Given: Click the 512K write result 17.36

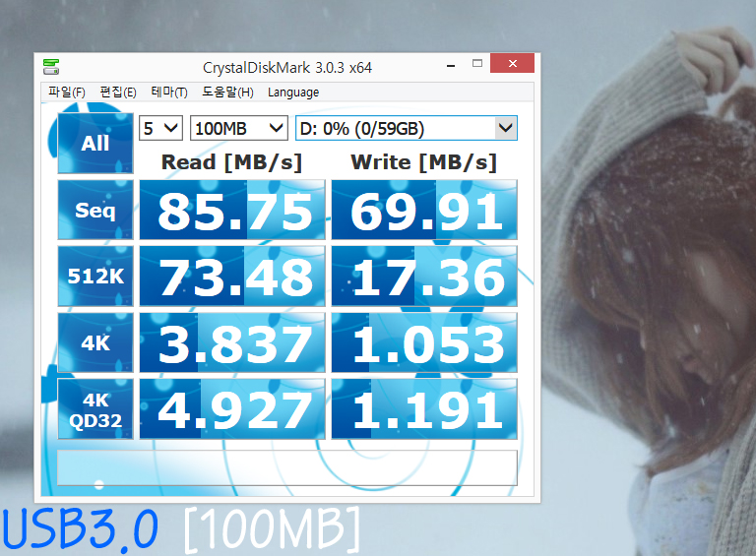Looking at the screenshot, I should 424,277.
